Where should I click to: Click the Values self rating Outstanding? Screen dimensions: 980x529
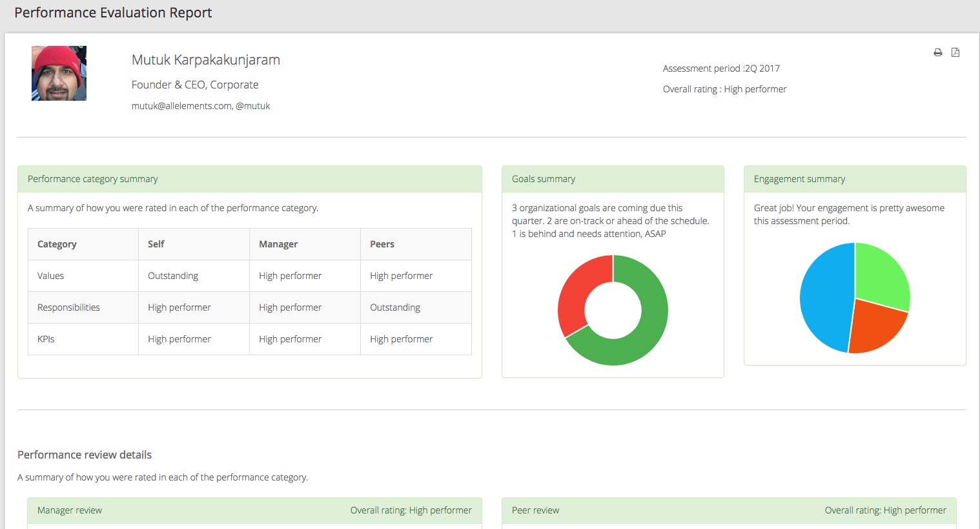pos(173,276)
